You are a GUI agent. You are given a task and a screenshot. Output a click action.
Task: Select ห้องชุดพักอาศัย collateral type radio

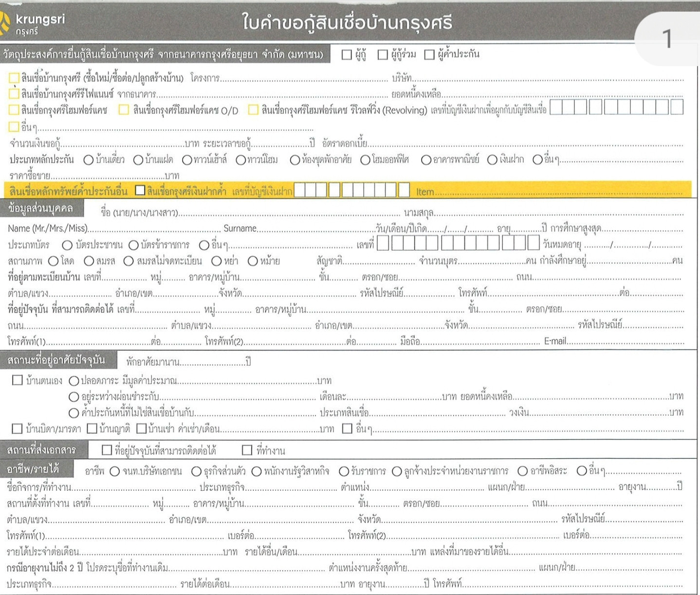(x=295, y=160)
